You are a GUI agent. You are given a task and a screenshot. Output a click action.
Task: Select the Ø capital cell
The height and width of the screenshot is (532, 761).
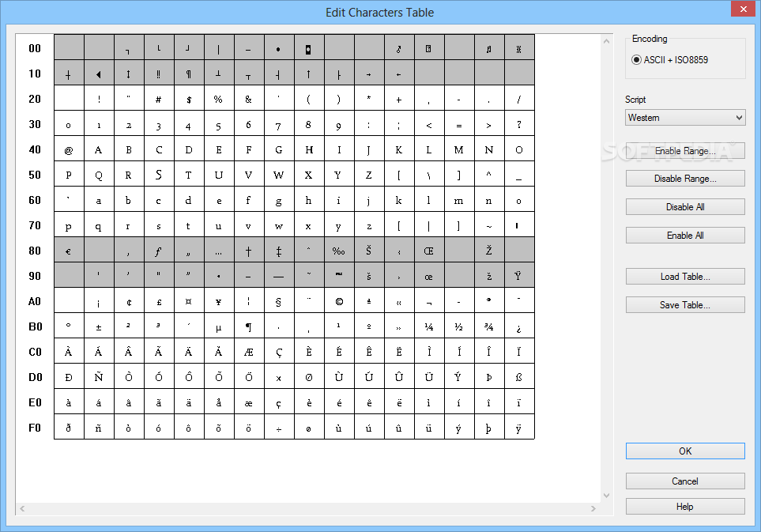tap(309, 377)
